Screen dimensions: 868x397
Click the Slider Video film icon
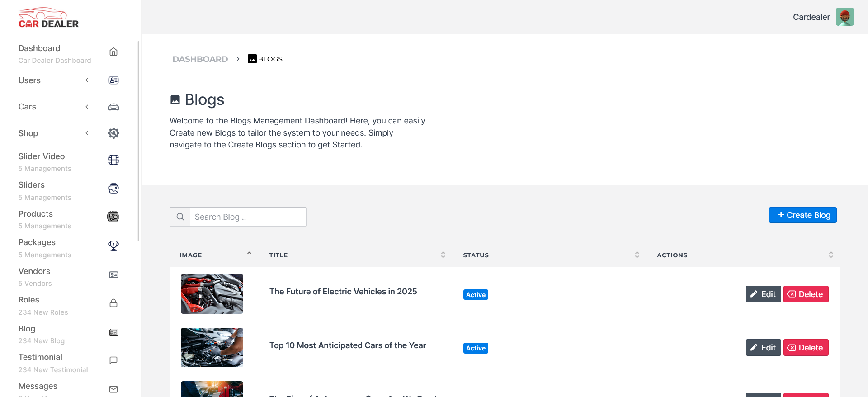tap(113, 160)
